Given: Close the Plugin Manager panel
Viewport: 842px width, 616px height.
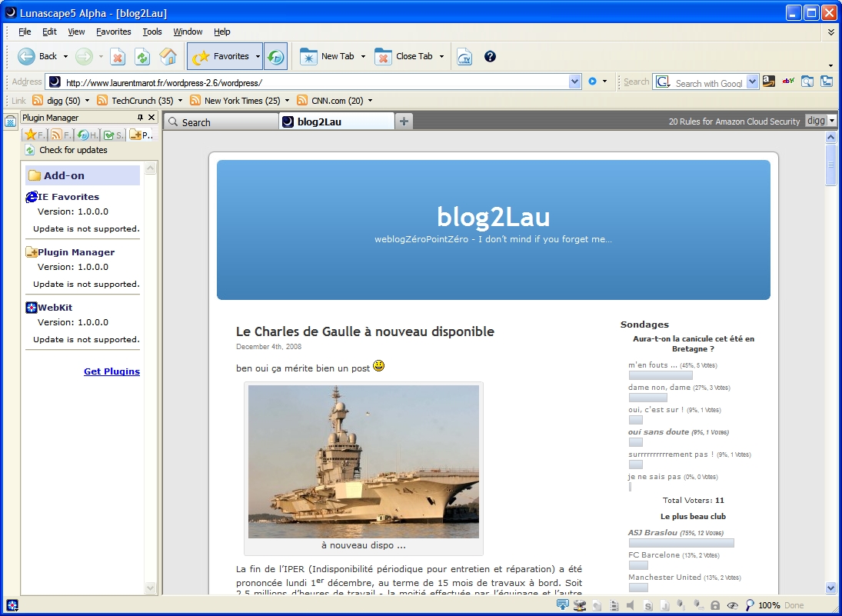Looking at the screenshot, I should pos(151,118).
